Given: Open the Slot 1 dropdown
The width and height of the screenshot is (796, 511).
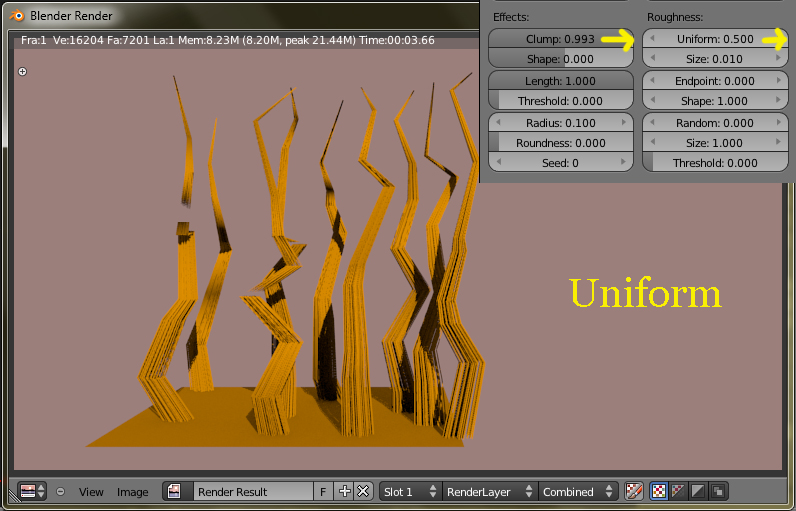Looking at the screenshot, I should (x=410, y=491).
